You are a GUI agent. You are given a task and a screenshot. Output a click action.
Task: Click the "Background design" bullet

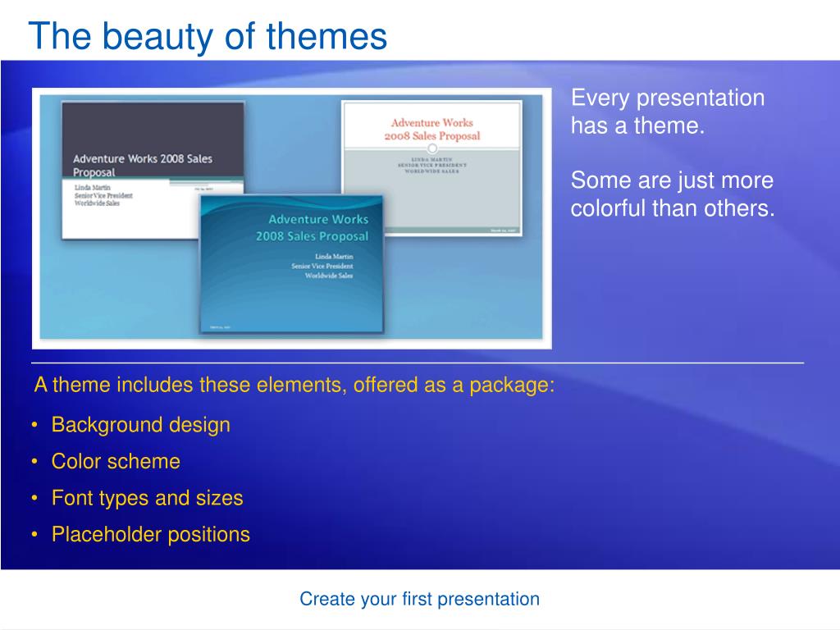pyautogui.click(x=141, y=425)
